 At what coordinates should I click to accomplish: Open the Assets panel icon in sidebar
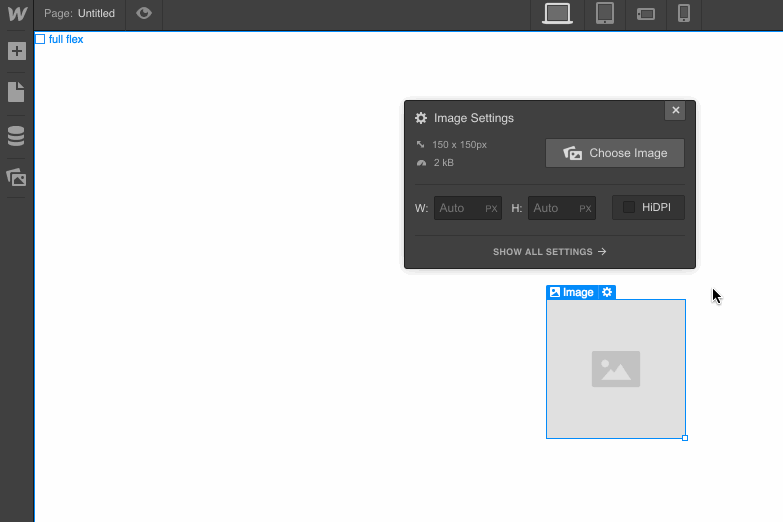(16, 177)
